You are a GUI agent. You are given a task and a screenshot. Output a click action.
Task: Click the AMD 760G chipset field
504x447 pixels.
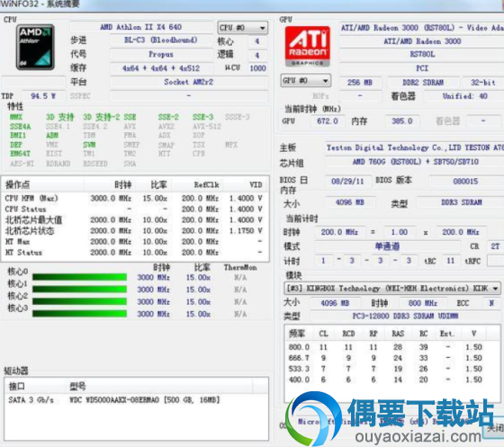(x=414, y=162)
